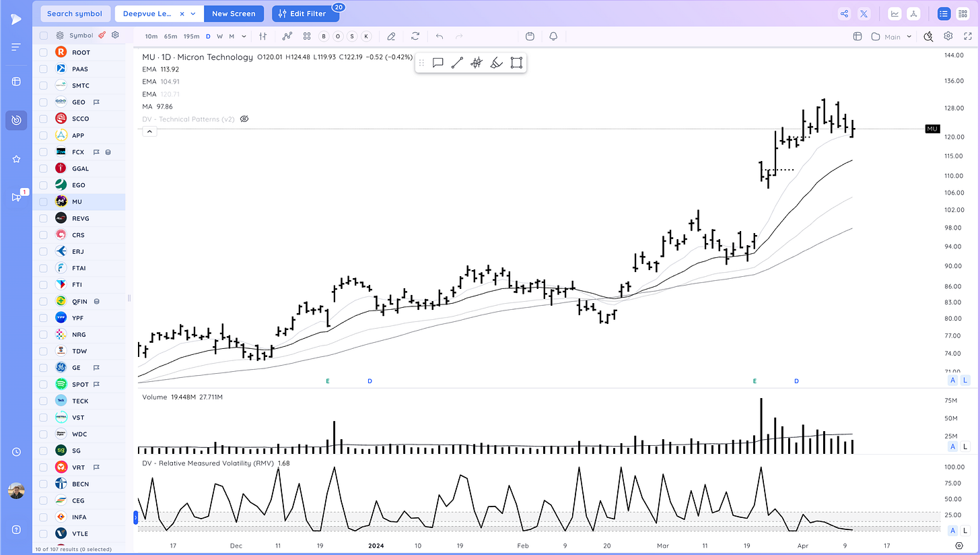Open the sidebar hamburger menu

click(x=16, y=46)
